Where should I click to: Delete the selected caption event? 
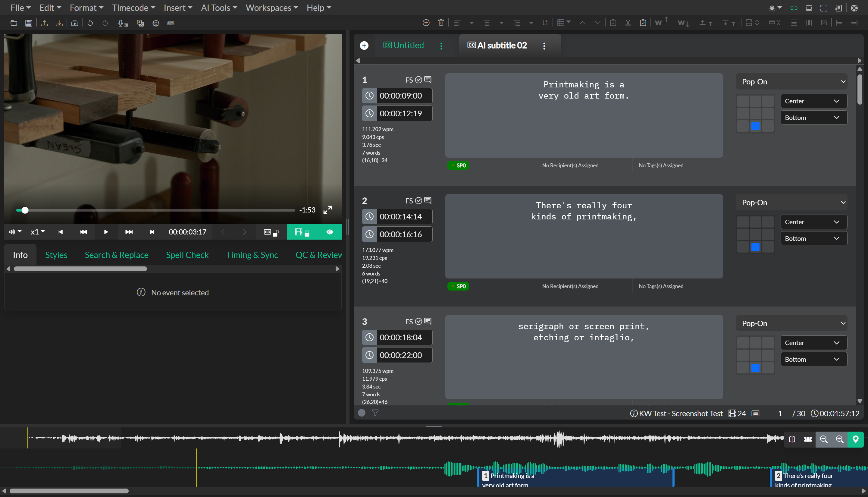(441, 23)
